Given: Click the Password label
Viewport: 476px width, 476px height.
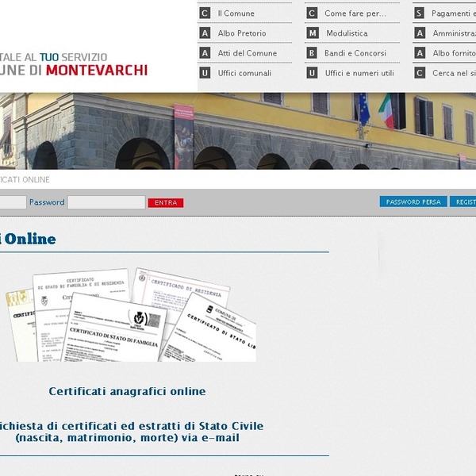Looking at the screenshot, I should pos(47,202).
